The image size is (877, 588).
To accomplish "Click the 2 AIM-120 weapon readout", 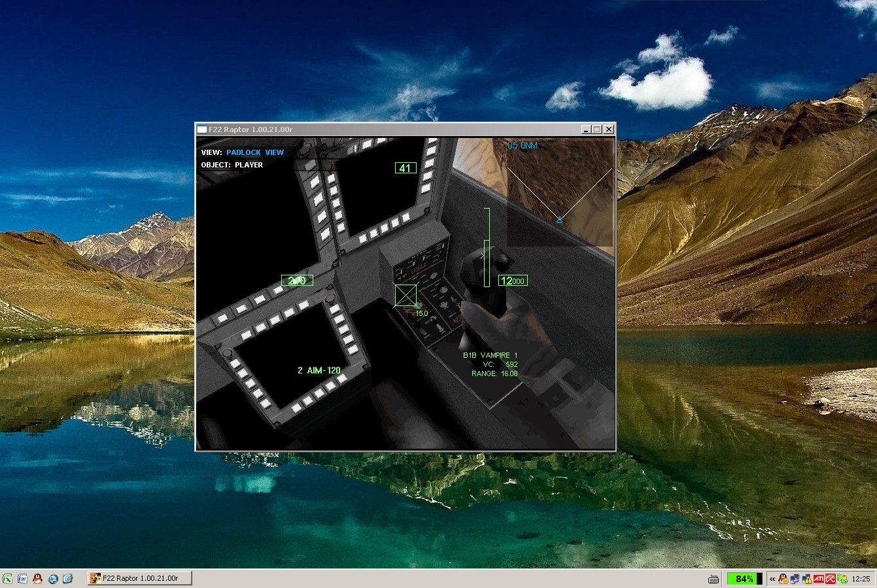I will click(319, 370).
